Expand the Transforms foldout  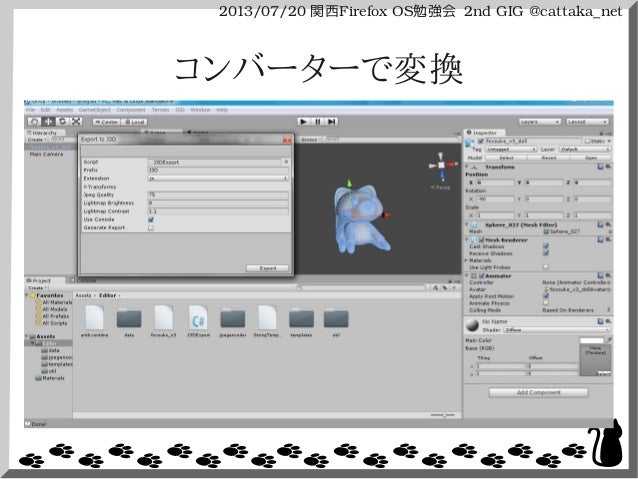(85, 187)
